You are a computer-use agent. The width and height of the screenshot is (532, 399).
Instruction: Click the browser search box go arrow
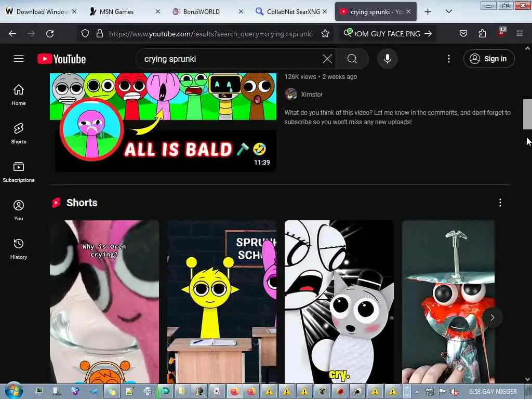(428, 34)
